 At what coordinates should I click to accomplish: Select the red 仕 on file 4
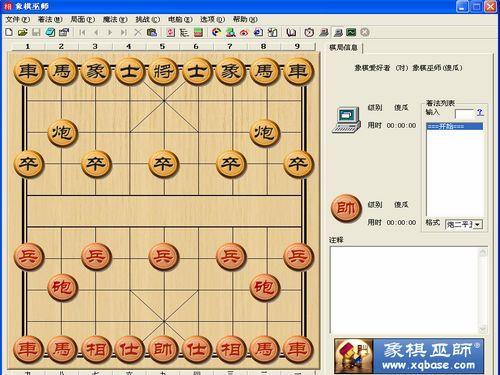[x=130, y=349]
